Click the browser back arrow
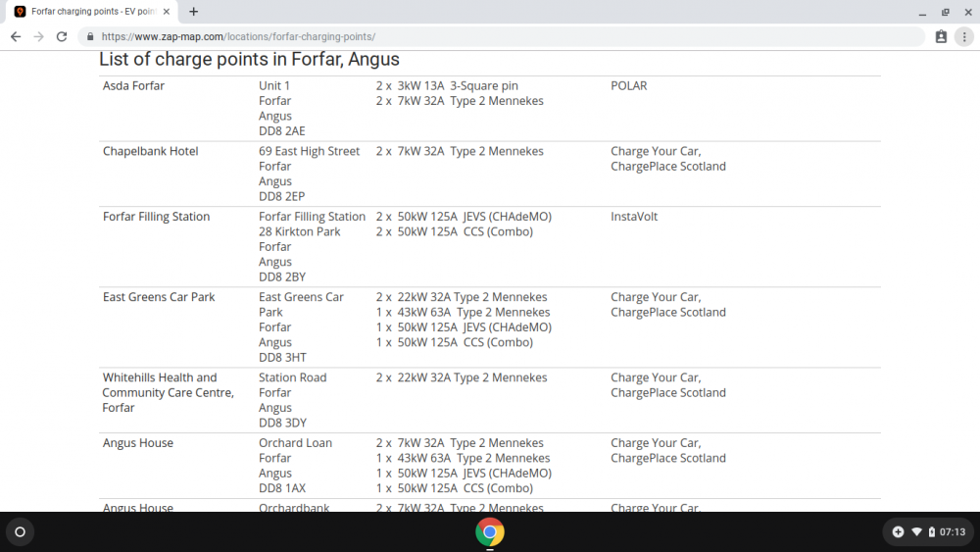This screenshot has width=980, height=552. [16, 37]
